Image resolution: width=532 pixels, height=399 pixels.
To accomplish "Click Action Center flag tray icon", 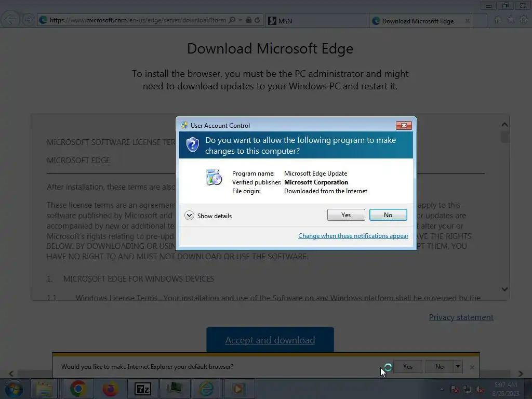I will tap(455, 389).
